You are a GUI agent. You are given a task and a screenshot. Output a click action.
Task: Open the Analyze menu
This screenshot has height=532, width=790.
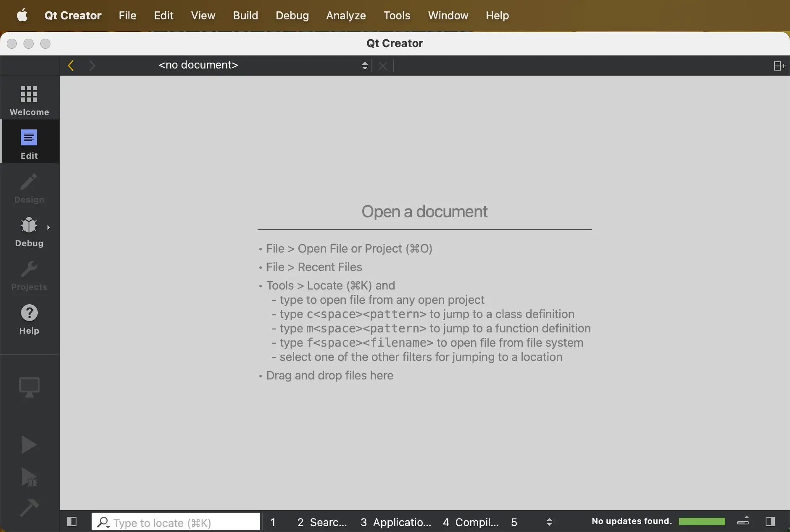pyautogui.click(x=346, y=16)
